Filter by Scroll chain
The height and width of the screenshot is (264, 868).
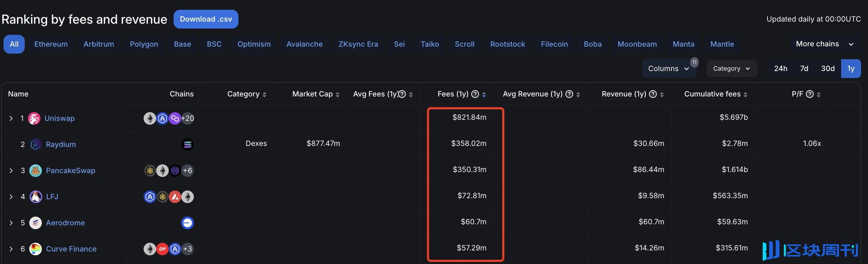pos(465,44)
